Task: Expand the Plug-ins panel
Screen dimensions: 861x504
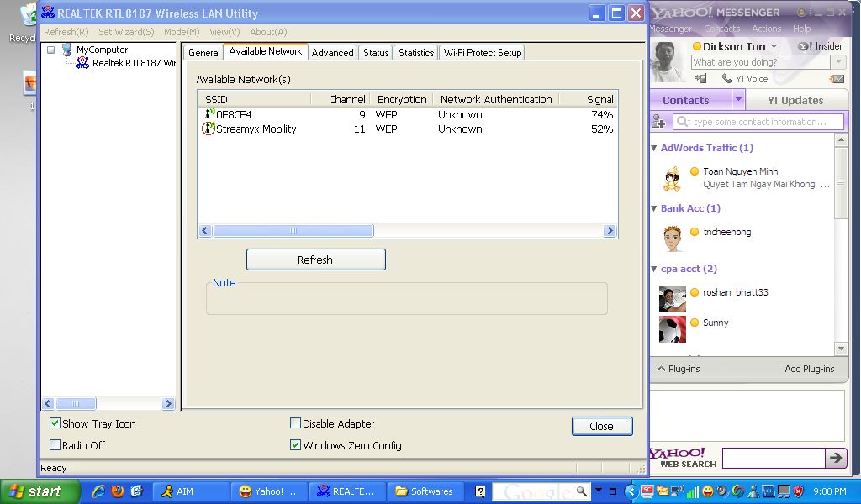Action: (679, 369)
